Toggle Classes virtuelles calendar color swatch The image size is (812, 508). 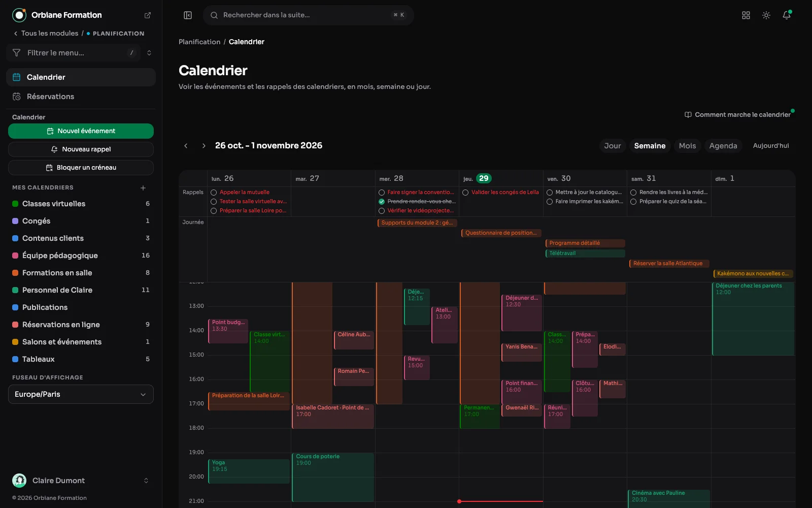click(15, 204)
